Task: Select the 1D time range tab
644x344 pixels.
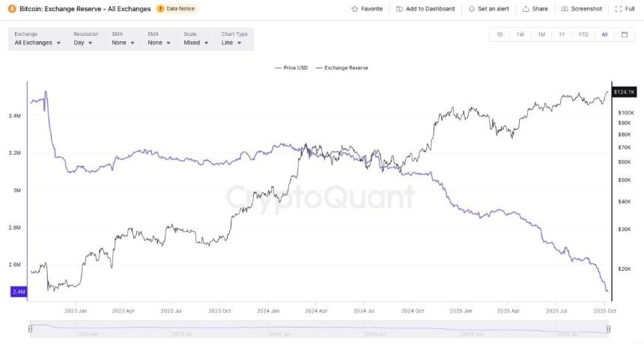Action: pyautogui.click(x=499, y=34)
